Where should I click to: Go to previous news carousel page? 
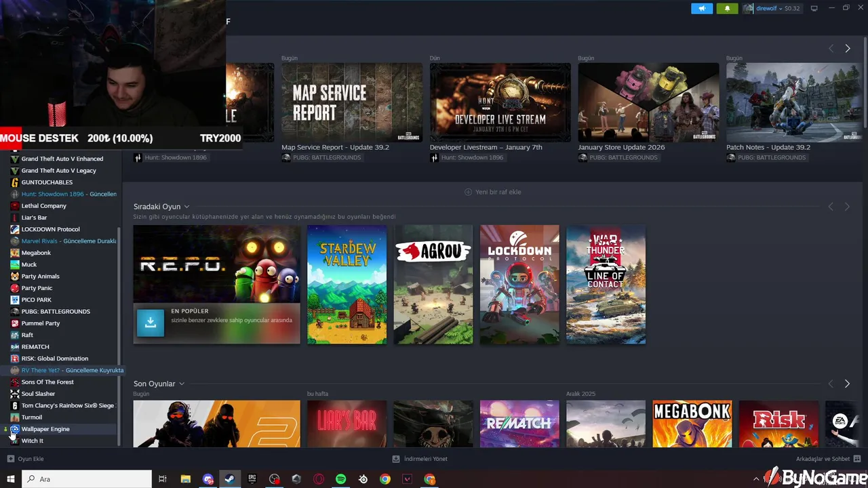[831, 49]
